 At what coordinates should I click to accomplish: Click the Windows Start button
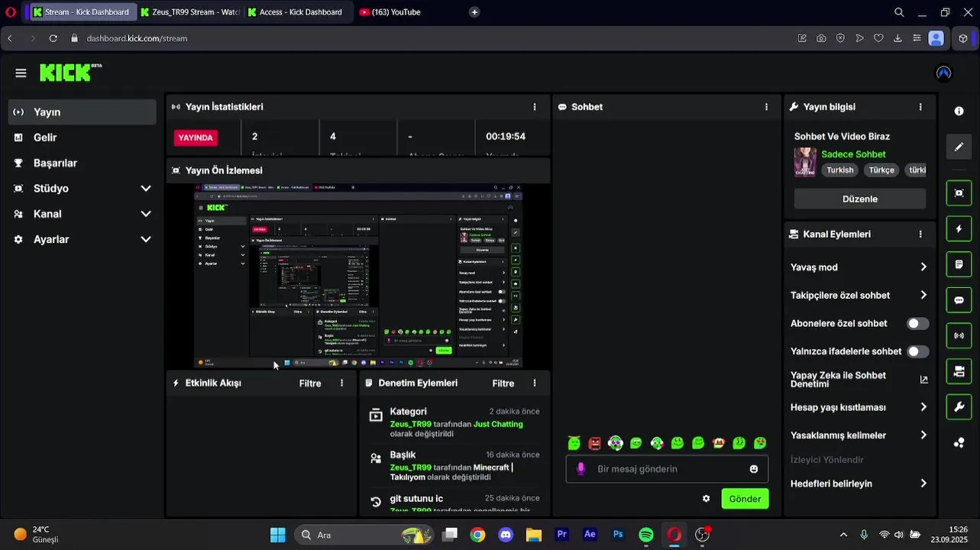(277, 535)
